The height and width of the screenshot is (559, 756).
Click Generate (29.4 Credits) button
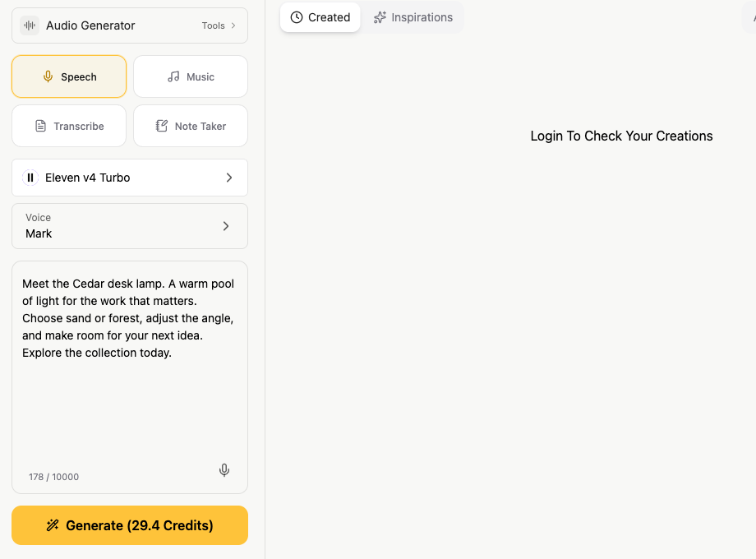[x=130, y=525]
